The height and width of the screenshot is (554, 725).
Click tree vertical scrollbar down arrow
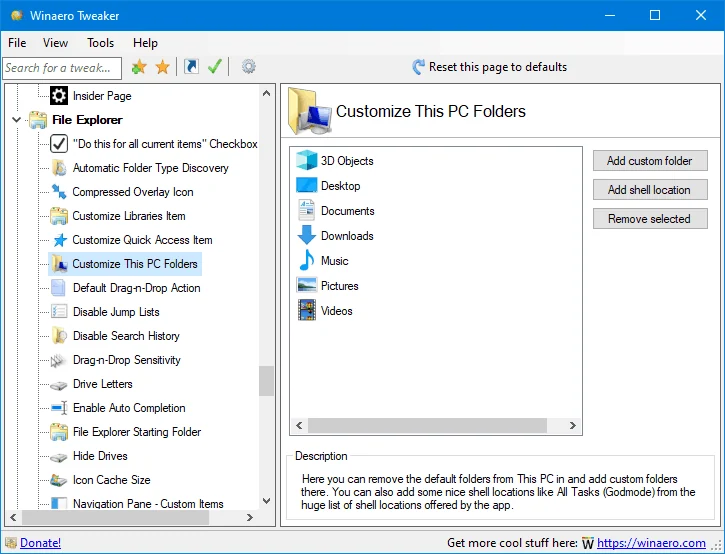[x=266, y=500]
